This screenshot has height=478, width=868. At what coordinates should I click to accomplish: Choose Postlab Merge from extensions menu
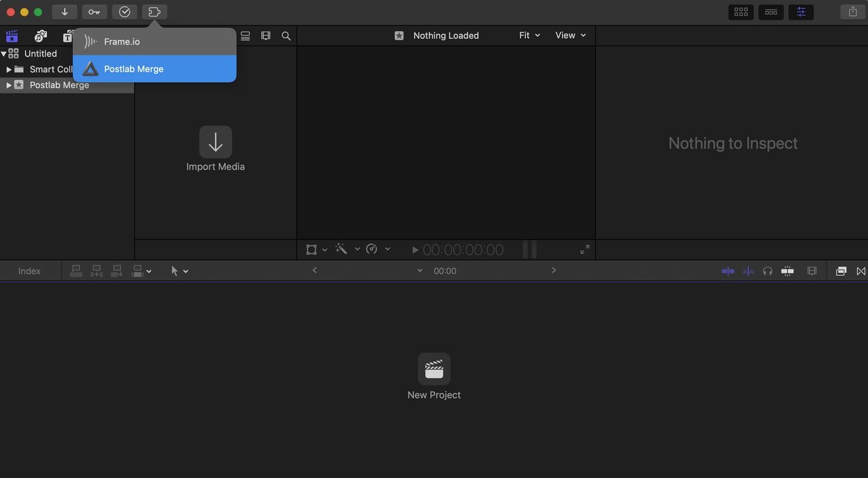point(154,69)
